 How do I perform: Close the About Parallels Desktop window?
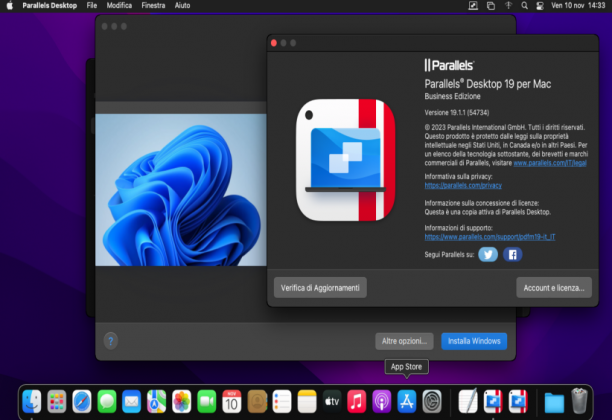pyautogui.click(x=274, y=43)
